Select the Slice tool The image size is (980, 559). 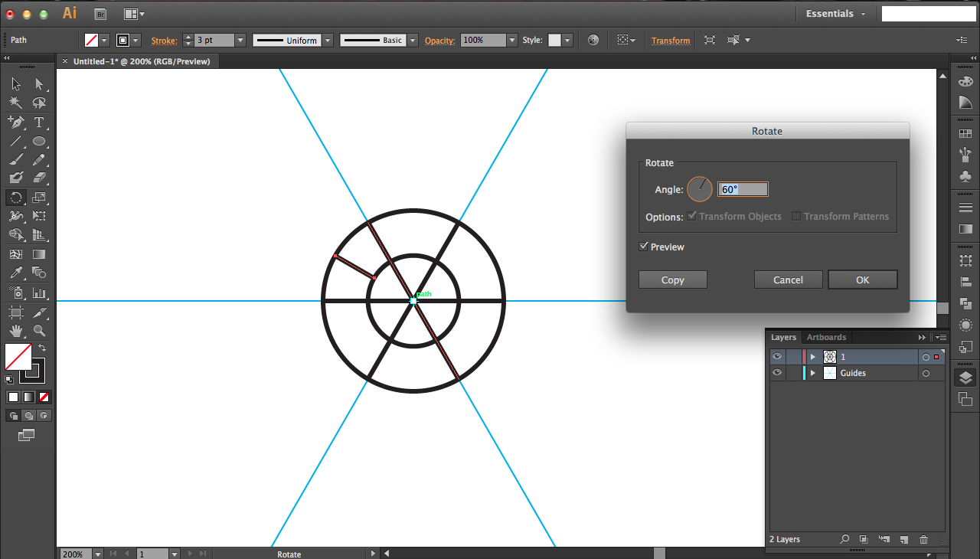pyautogui.click(x=39, y=312)
